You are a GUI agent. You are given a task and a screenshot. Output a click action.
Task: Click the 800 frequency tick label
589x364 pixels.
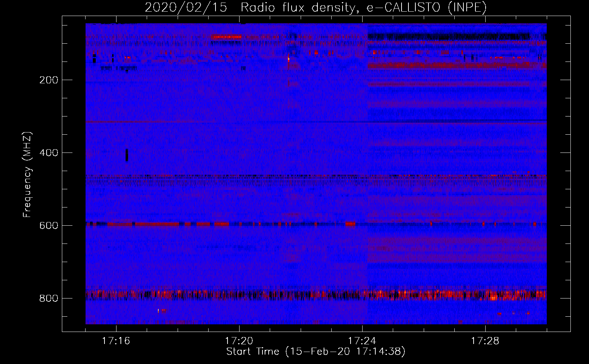(x=49, y=298)
